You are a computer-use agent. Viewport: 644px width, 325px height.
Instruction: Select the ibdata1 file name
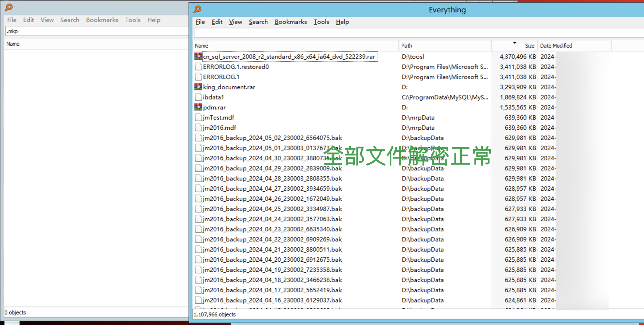[x=213, y=97]
